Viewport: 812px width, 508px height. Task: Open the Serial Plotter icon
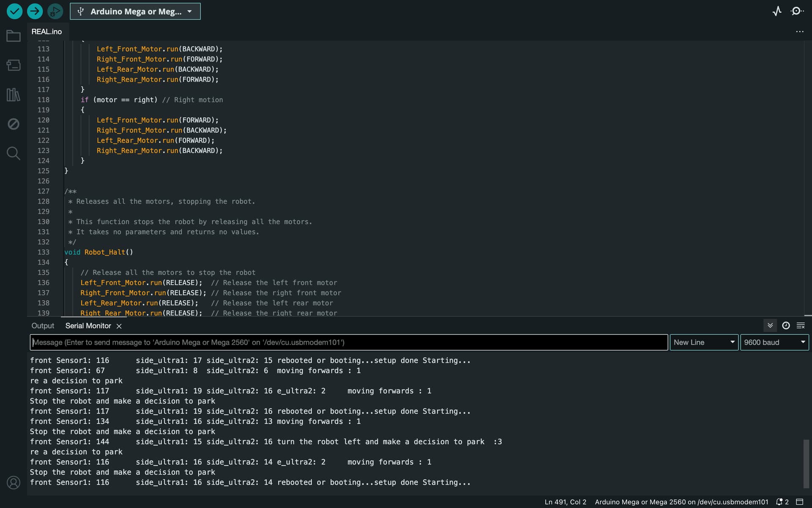coord(777,11)
